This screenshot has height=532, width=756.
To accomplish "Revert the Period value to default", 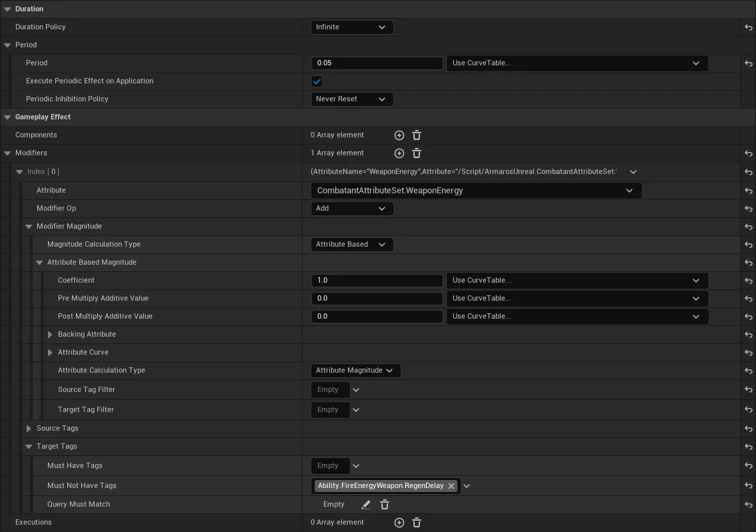I will [748, 63].
